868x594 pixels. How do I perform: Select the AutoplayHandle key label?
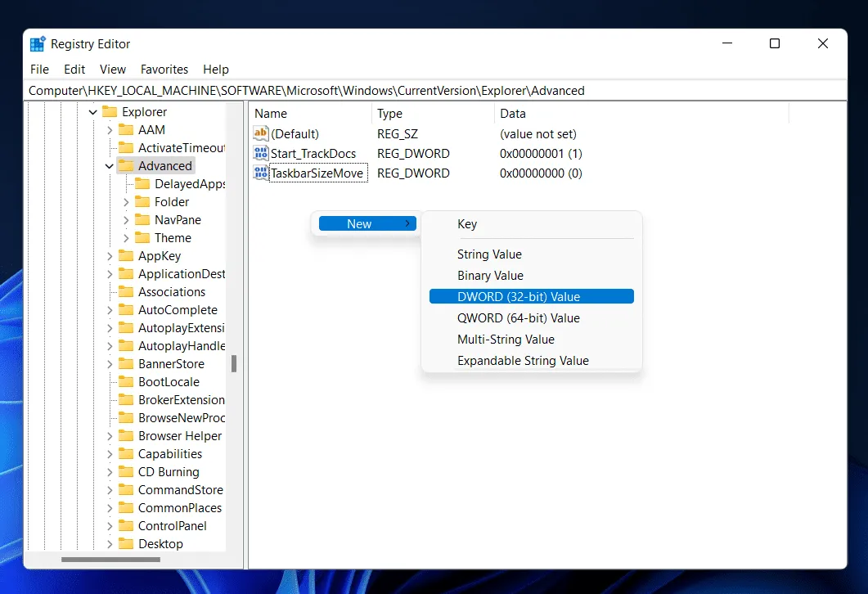[x=182, y=346]
